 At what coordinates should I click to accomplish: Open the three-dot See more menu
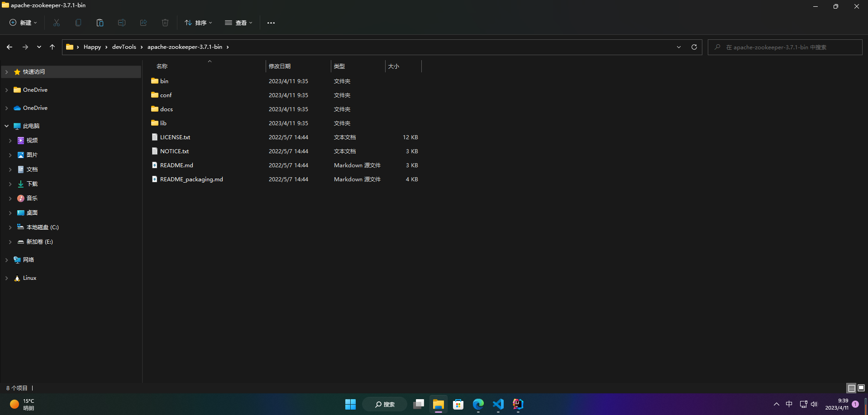(x=271, y=23)
